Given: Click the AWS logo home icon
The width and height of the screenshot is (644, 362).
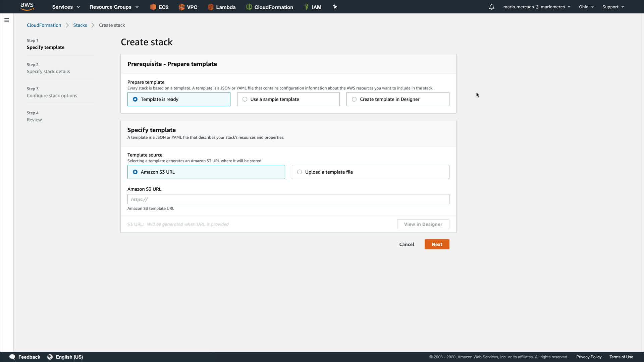Looking at the screenshot, I should pos(27,7).
